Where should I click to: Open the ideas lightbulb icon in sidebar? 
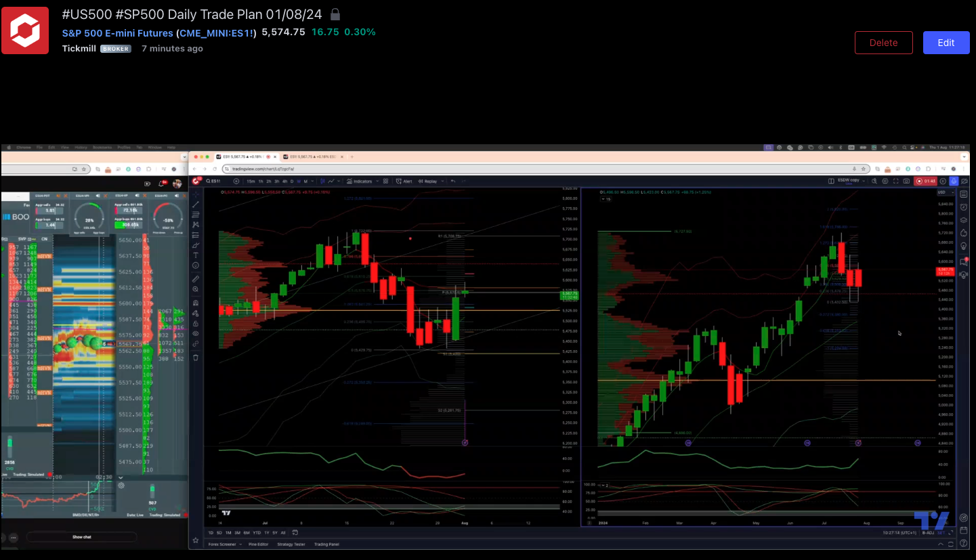[x=963, y=246]
